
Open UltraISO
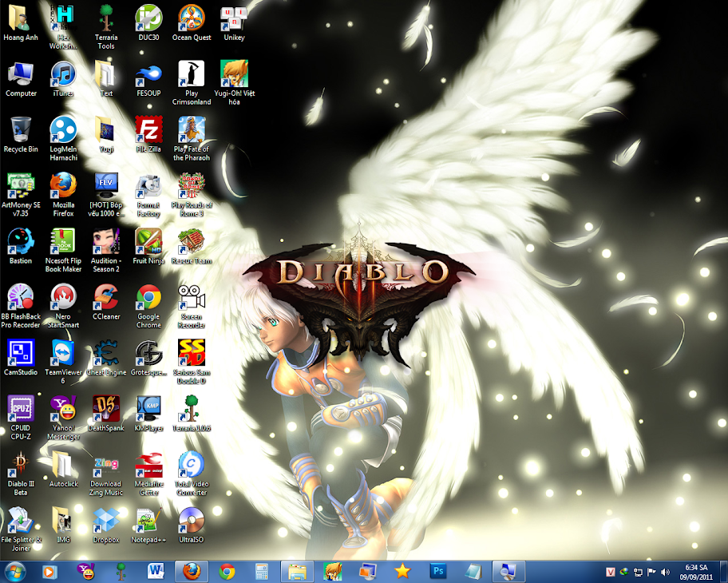point(192,525)
